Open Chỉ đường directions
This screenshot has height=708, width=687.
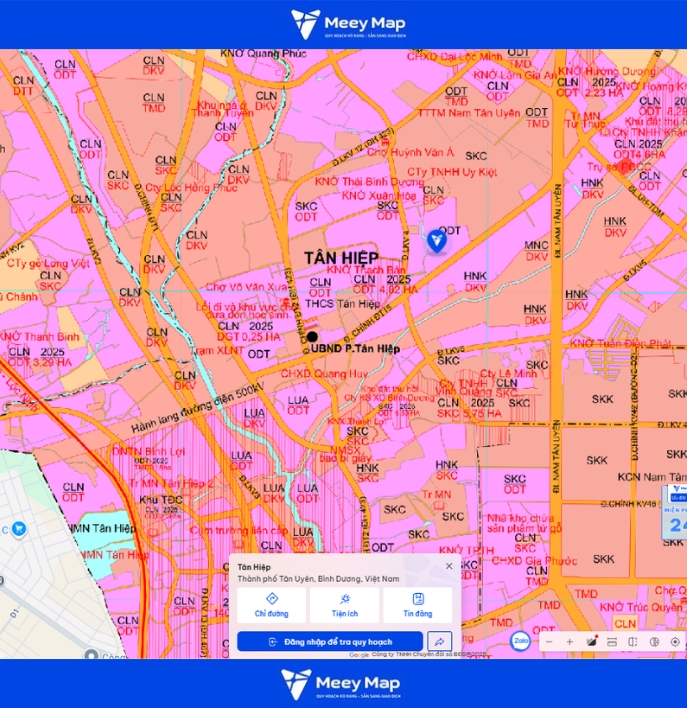point(271,605)
